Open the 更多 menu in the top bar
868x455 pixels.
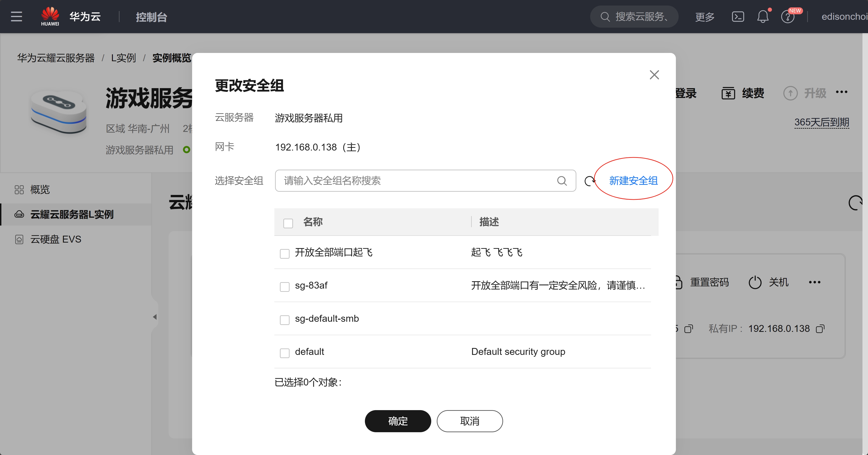(x=705, y=17)
